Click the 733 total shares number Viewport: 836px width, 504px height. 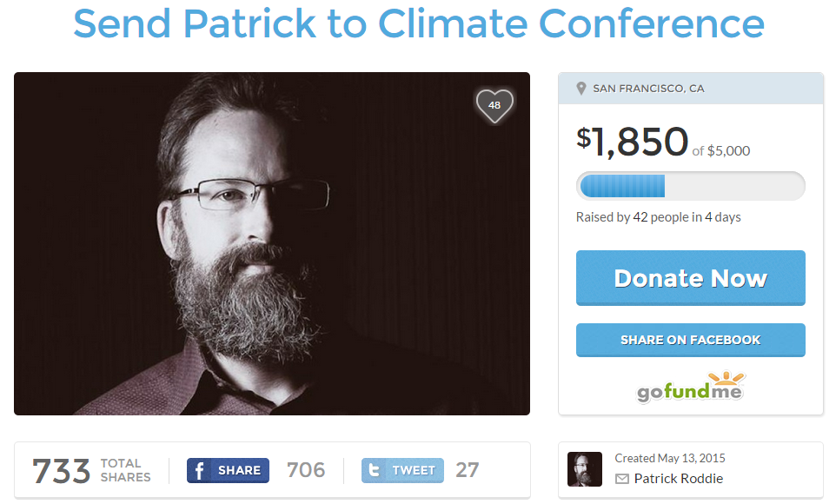pyautogui.click(x=62, y=471)
